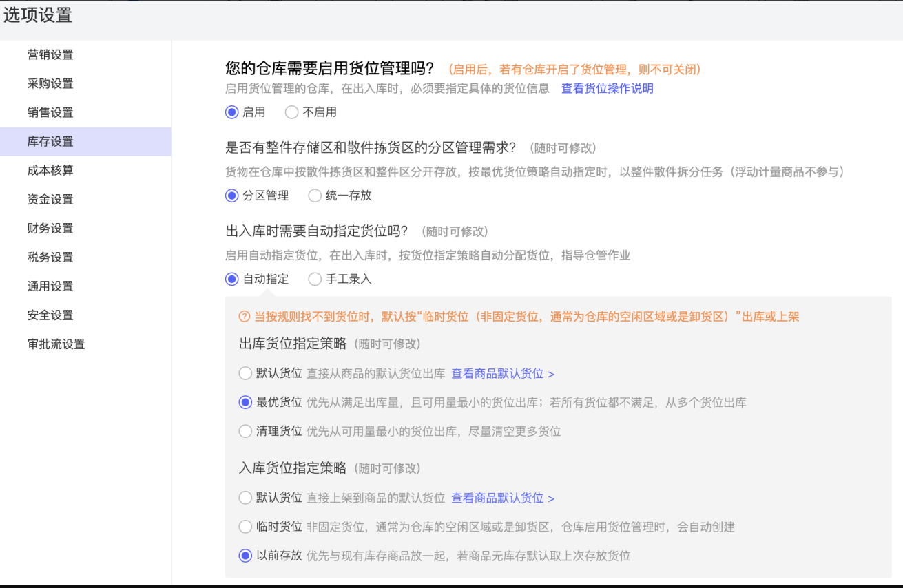Select 清理货位 outbound strategy
This screenshot has height=588, width=903.
click(x=245, y=431)
